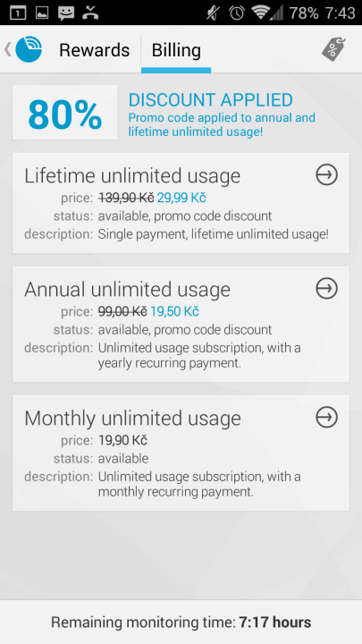Open the promo code tag icon
The image size is (362, 644).
[333, 49]
